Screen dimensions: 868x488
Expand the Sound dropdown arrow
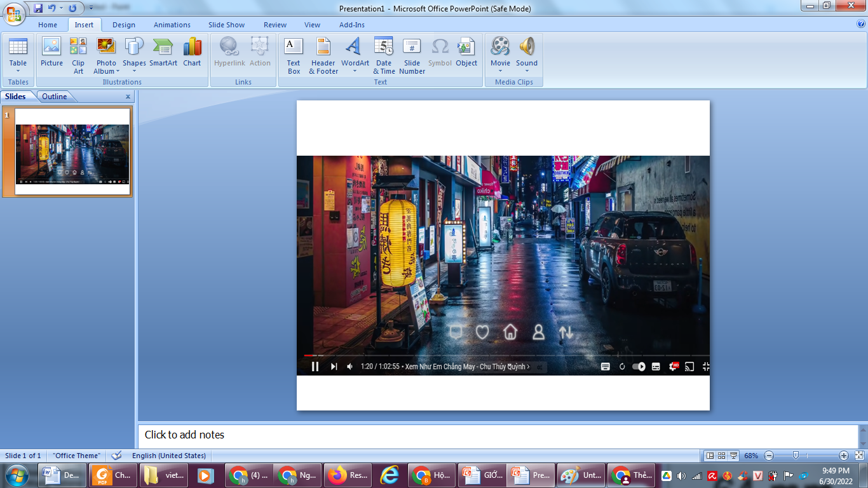527,71
